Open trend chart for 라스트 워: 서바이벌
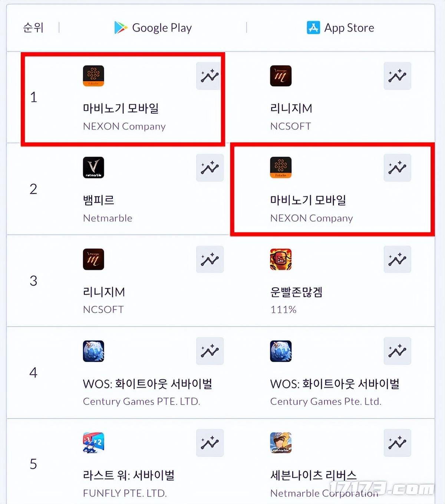Screen dimensions: 445x504 point(210,443)
